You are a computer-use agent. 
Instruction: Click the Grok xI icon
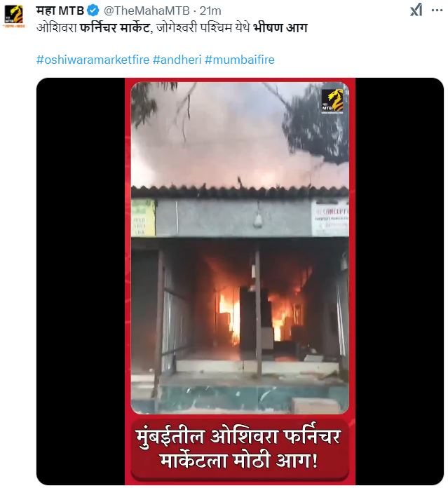coord(416,11)
